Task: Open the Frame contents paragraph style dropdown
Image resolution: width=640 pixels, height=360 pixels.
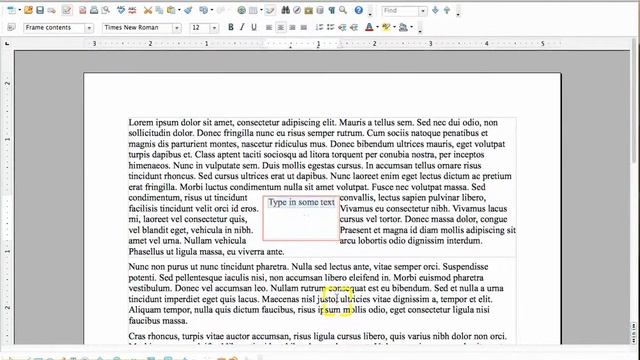Action: [89, 28]
